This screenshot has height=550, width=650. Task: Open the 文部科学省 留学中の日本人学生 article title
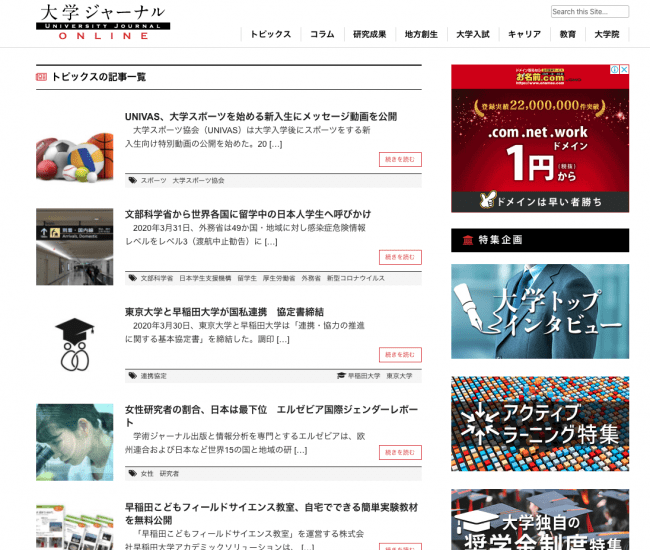248,214
